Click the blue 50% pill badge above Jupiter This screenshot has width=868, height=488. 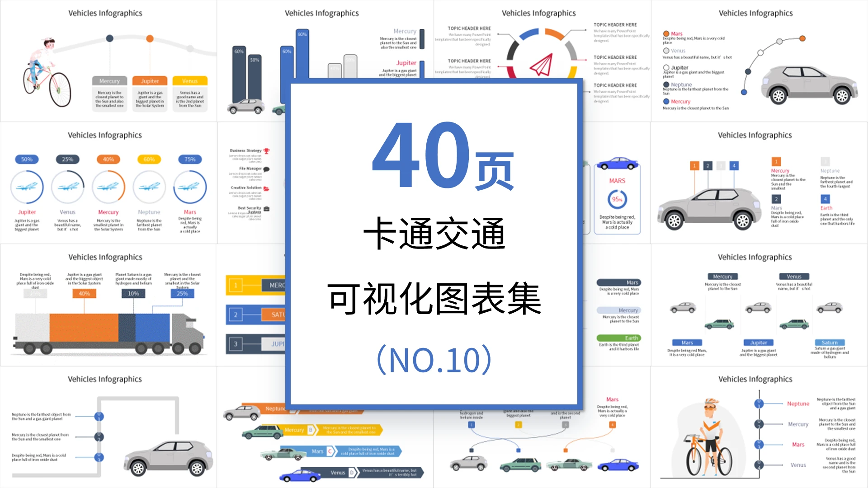click(x=27, y=160)
